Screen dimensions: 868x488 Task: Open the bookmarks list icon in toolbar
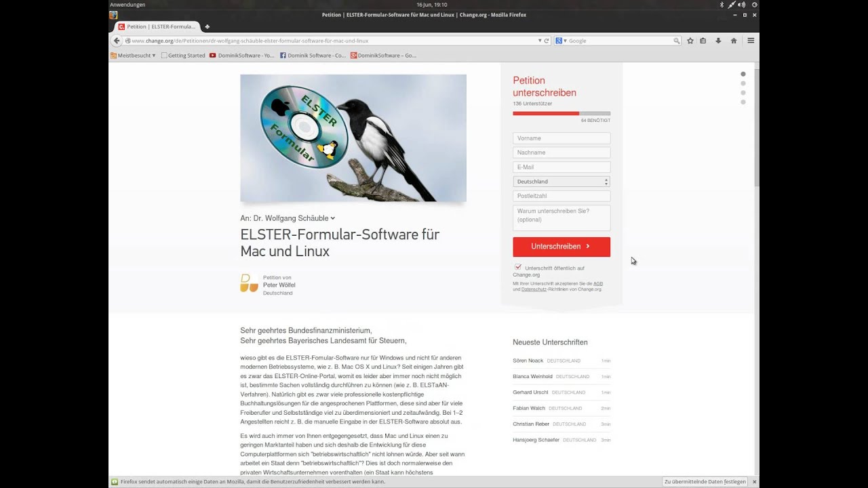point(703,41)
